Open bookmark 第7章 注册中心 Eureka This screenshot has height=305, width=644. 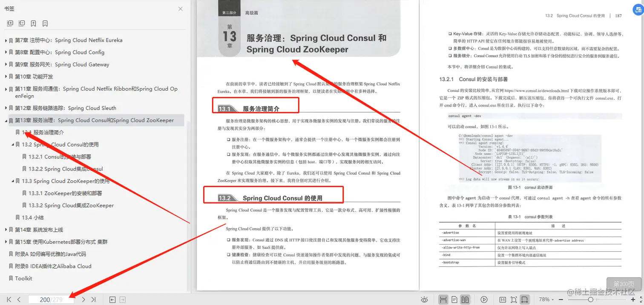click(x=69, y=40)
